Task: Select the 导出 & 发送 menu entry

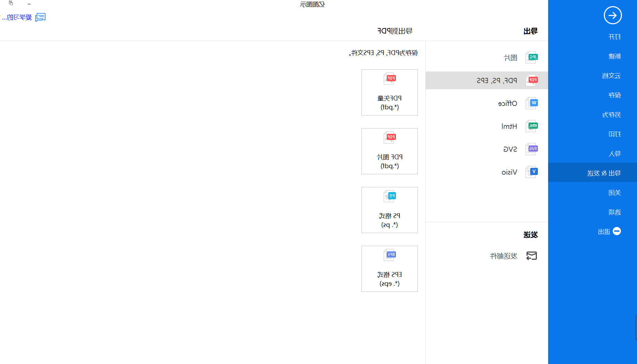Action: tap(593, 172)
